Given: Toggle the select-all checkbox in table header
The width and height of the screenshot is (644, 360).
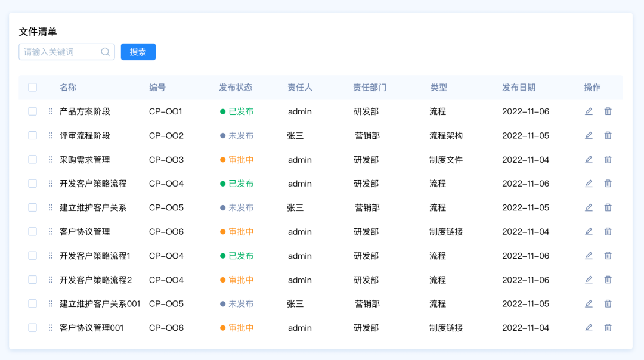Looking at the screenshot, I should coord(33,87).
